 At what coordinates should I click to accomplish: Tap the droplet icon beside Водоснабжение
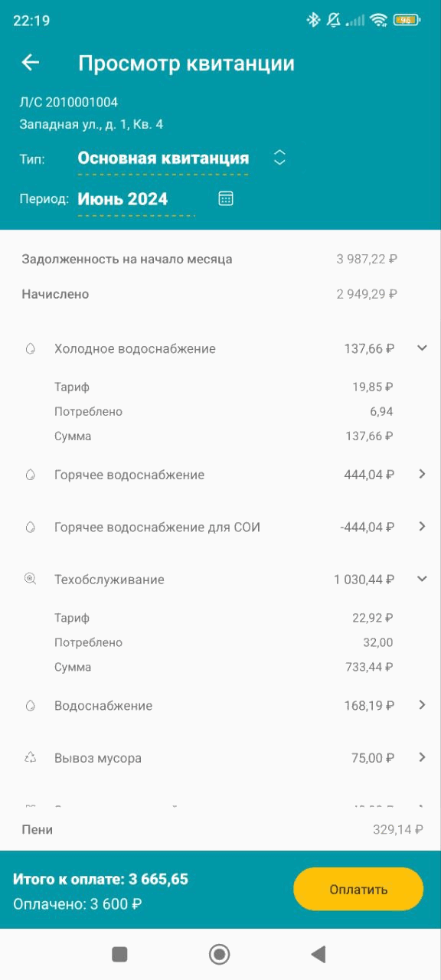31,706
